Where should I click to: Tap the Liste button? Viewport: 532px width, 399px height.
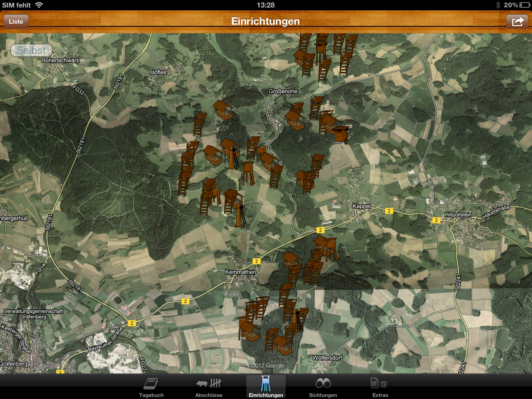point(16,22)
